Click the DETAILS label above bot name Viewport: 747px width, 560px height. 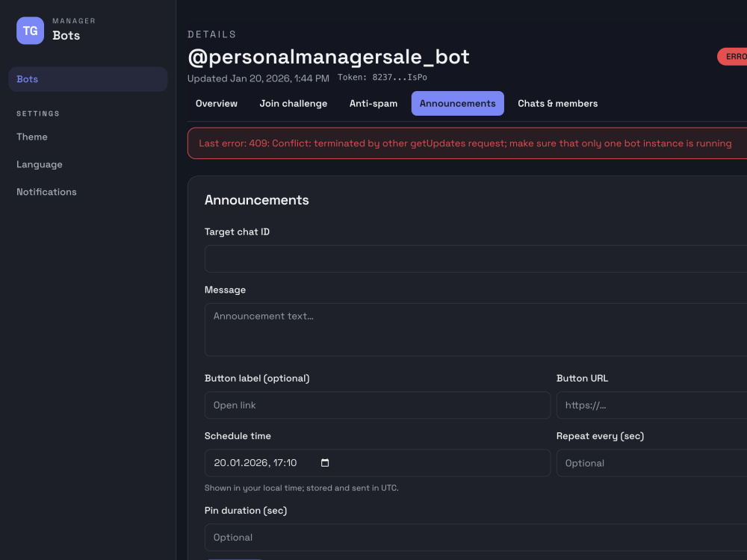[212, 34]
